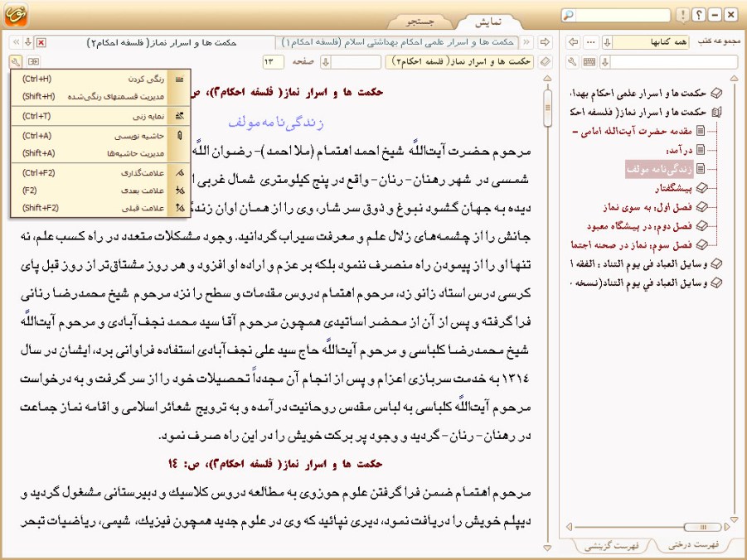This screenshot has width=747, height=560.
Task: Click the page icon beside درآمد
Action: pos(701,150)
